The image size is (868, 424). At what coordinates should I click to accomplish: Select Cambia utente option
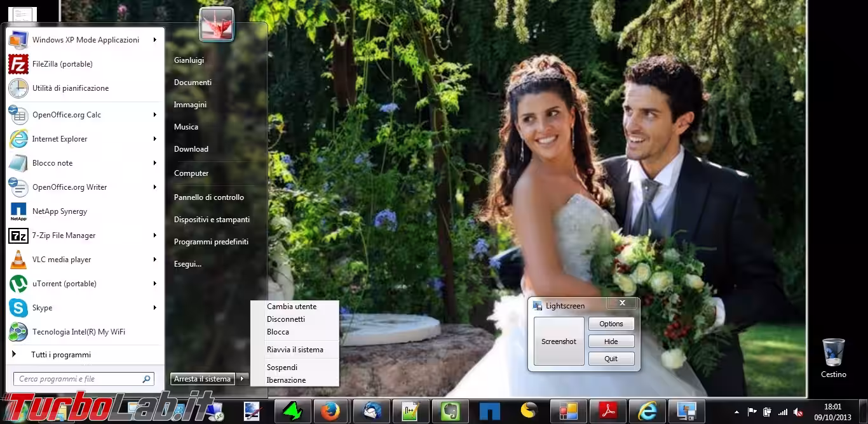292,307
